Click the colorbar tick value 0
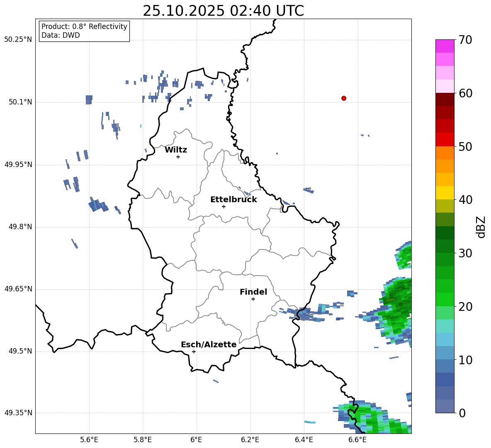This screenshot has width=491, height=448. (462, 413)
